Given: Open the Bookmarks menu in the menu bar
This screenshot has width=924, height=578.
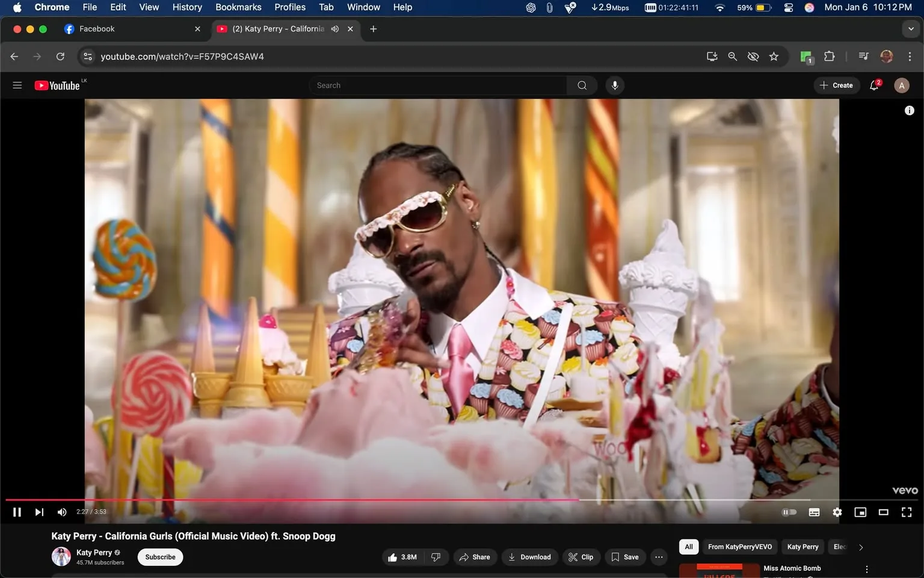Looking at the screenshot, I should (x=238, y=7).
